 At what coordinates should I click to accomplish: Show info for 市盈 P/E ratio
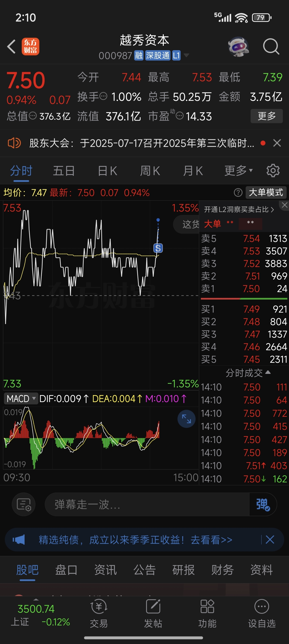180,116
